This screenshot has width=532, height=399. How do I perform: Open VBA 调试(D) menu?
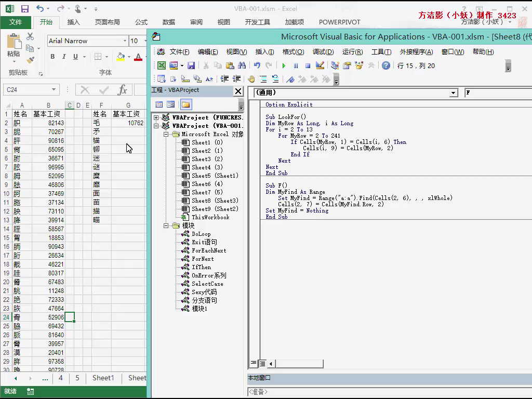tap(323, 52)
